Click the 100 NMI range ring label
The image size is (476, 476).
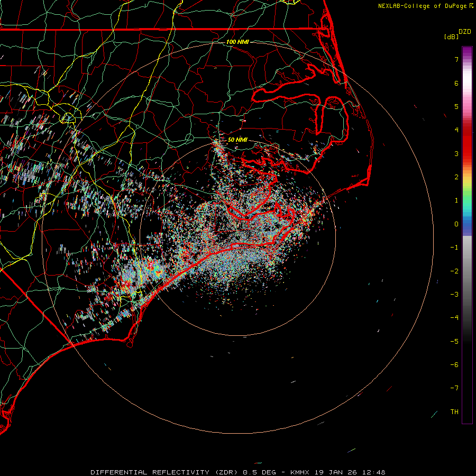click(x=237, y=42)
